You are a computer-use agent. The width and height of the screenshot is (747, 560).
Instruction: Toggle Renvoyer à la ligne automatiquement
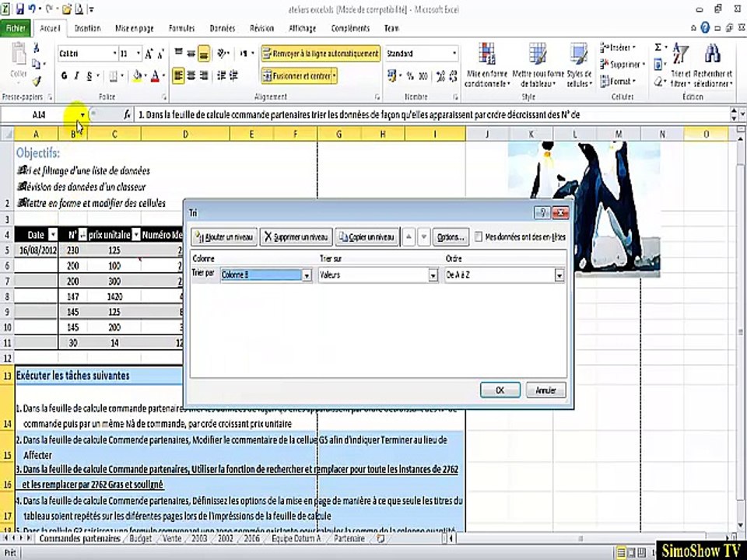tap(321, 54)
